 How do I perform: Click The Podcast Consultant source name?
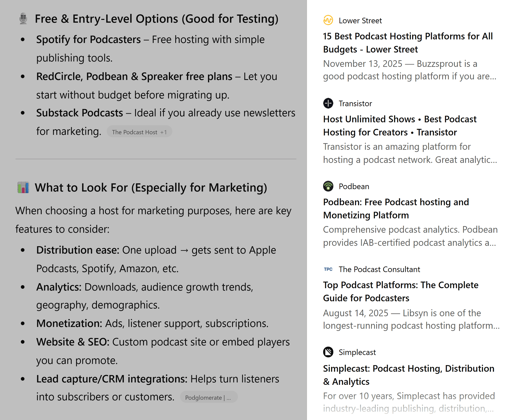coord(379,269)
